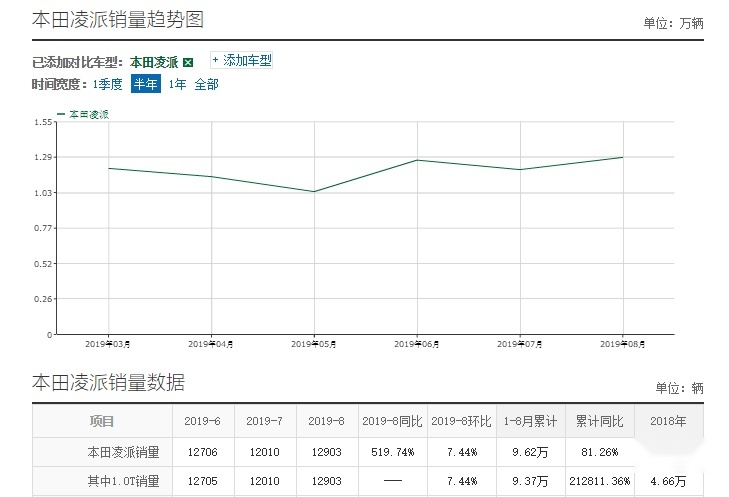The height and width of the screenshot is (497, 729).
Task: Click the 2019-6 column header
Action: click(202, 421)
